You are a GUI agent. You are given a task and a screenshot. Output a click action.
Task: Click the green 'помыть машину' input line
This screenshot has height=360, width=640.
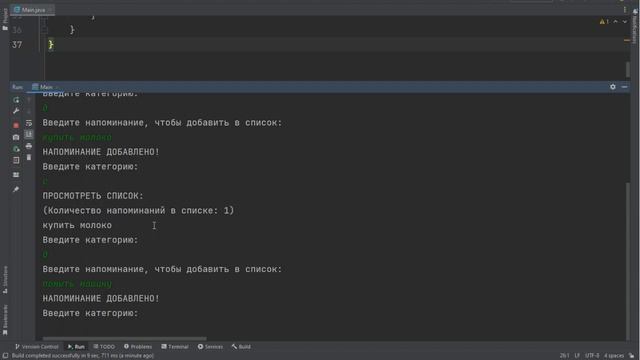tap(77, 284)
